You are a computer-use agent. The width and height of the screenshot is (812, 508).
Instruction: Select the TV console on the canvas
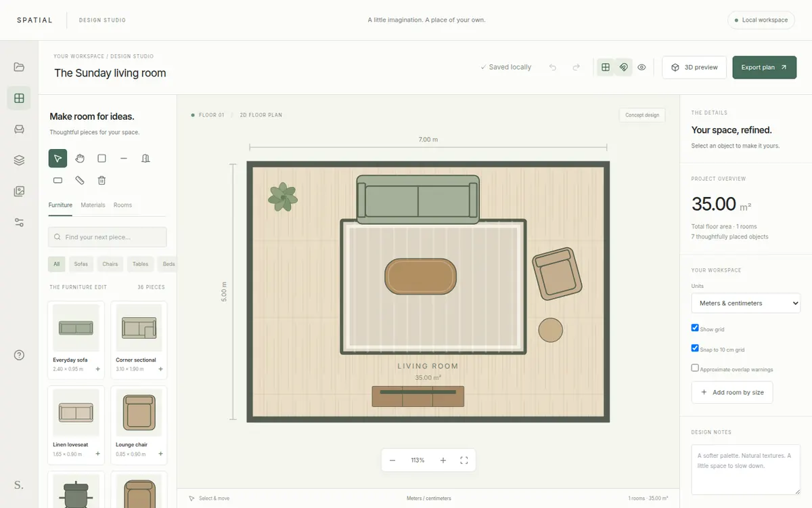click(x=418, y=396)
